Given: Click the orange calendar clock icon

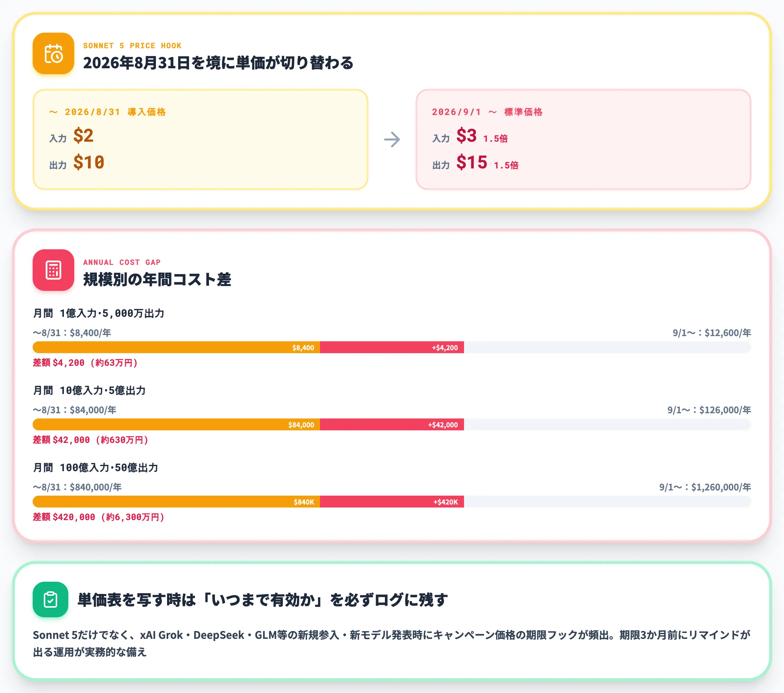Looking at the screenshot, I should point(53,53).
